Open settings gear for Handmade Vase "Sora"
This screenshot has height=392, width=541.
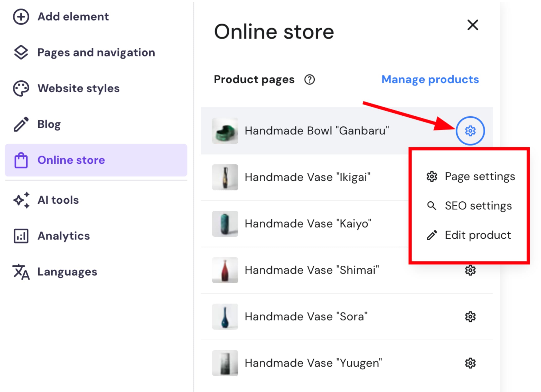470,316
